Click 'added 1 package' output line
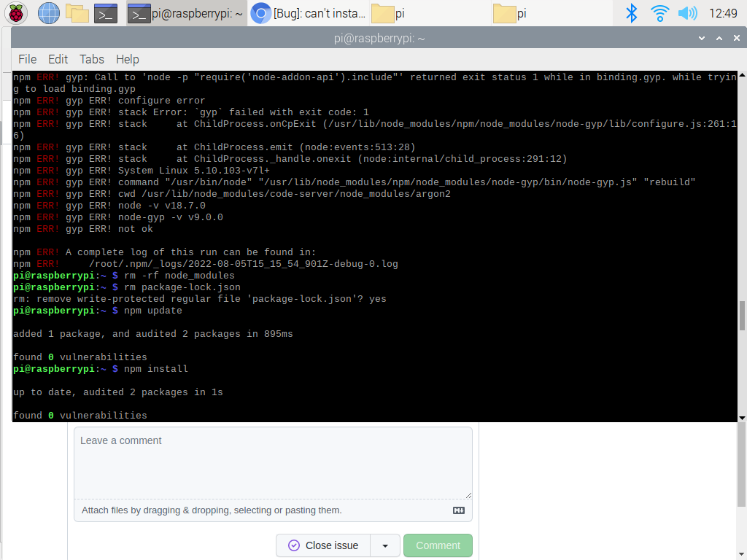 [153, 334]
